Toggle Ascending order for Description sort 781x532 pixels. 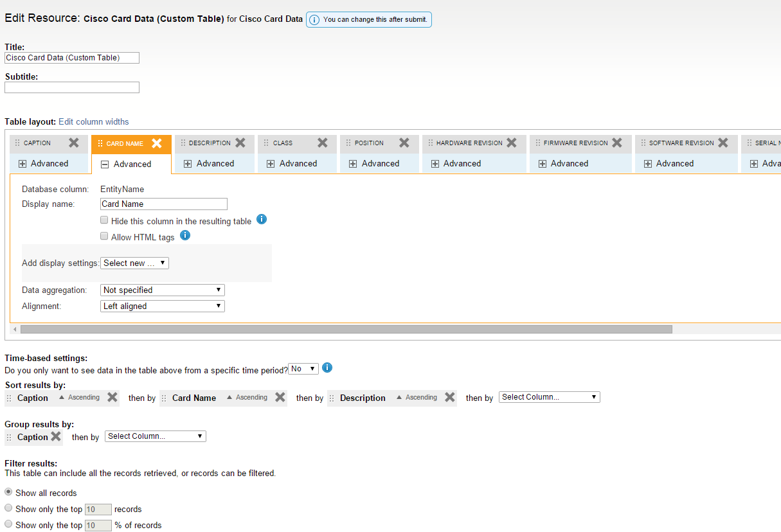pyautogui.click(x=417, y=398)
